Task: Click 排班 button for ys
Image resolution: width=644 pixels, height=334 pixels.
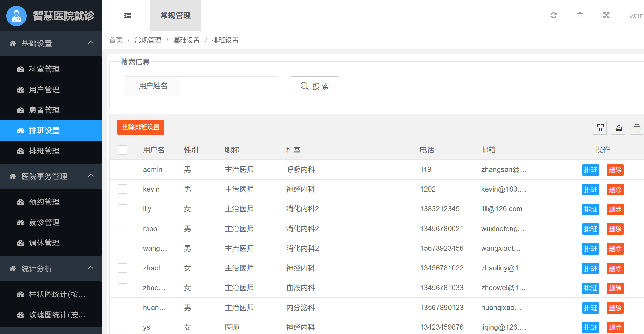Action: 590,327
